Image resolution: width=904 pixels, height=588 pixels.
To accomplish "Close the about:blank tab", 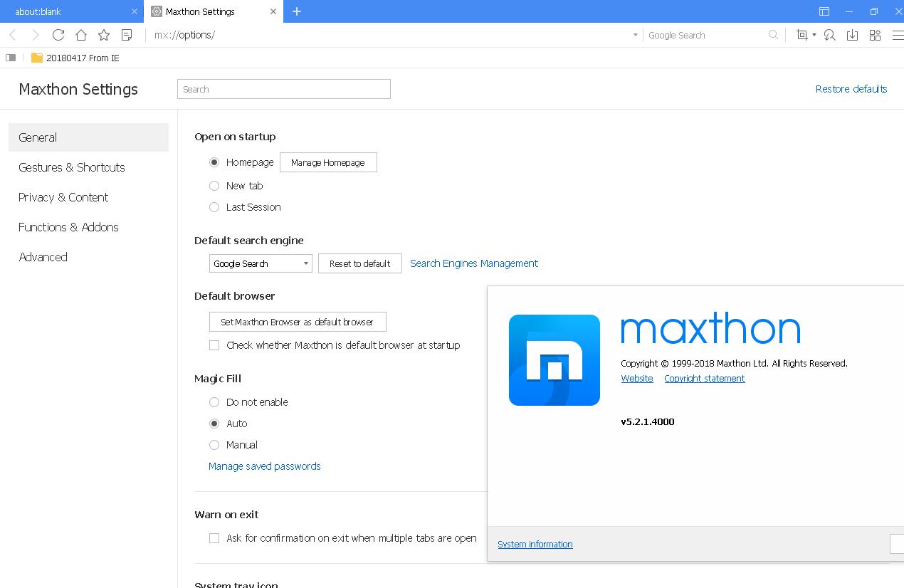I will (x=135, y=11).
